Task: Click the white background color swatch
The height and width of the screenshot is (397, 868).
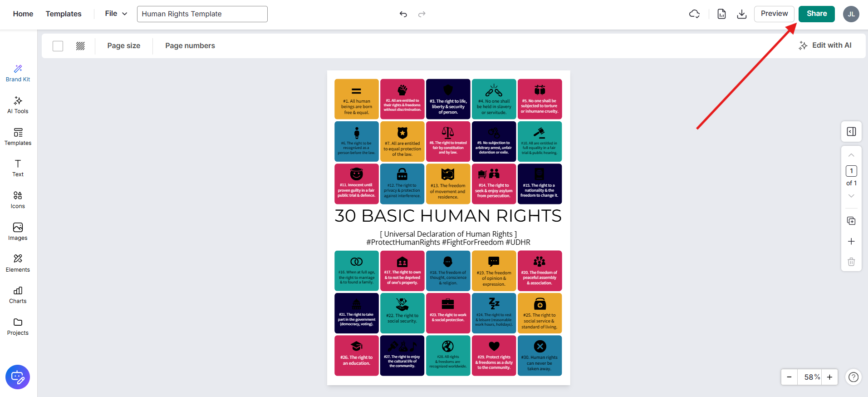Action: coord(58,46)
